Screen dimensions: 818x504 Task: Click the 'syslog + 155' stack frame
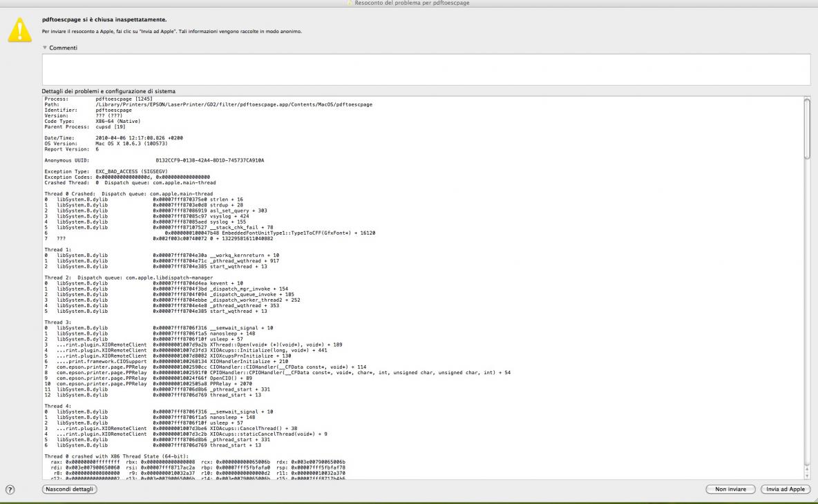pos(145,222)
